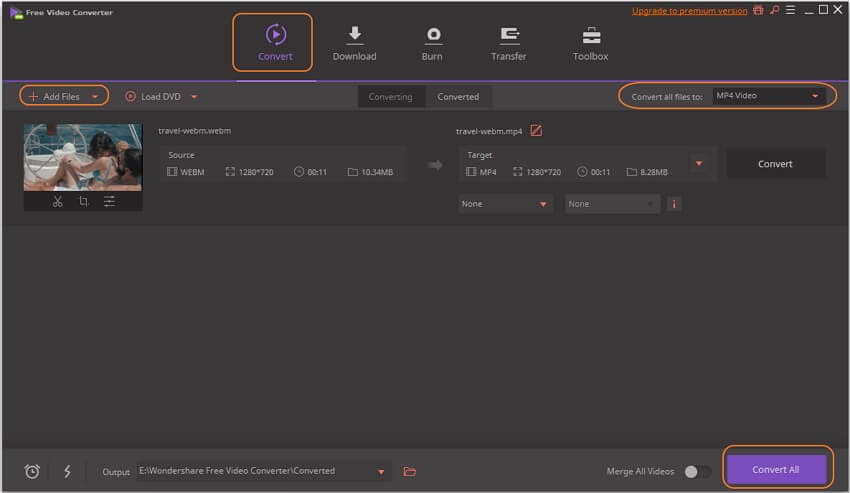Select the travel-webm.webm file name

[x=195, y=131]
